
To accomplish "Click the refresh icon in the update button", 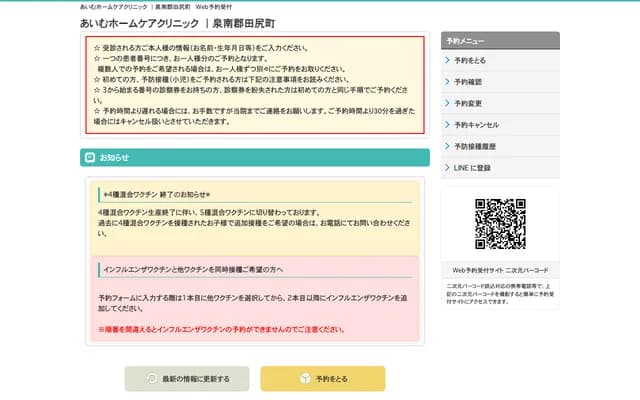I will pyautogui.click(x=151, y=379).
